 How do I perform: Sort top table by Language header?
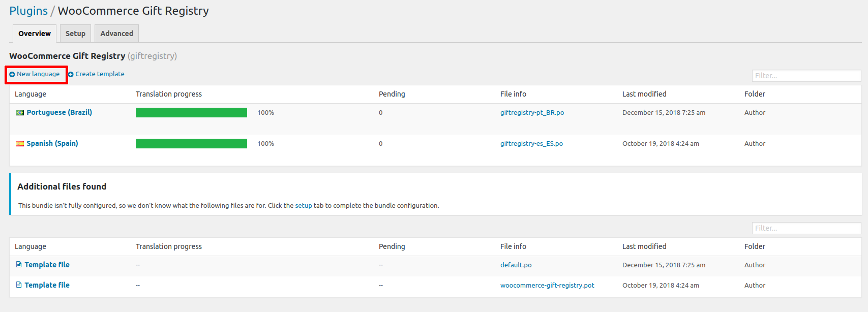pos(31,94)
